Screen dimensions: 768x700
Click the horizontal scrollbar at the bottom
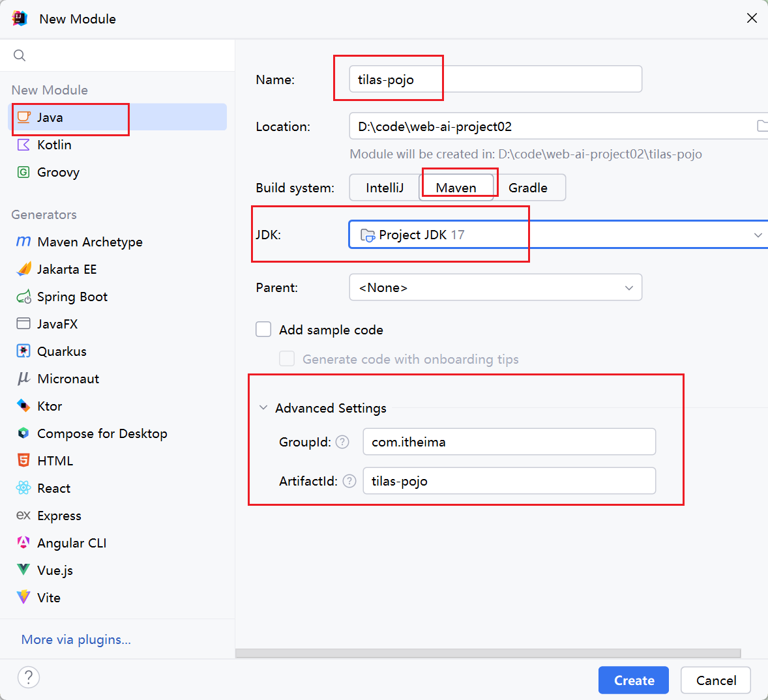488,654
